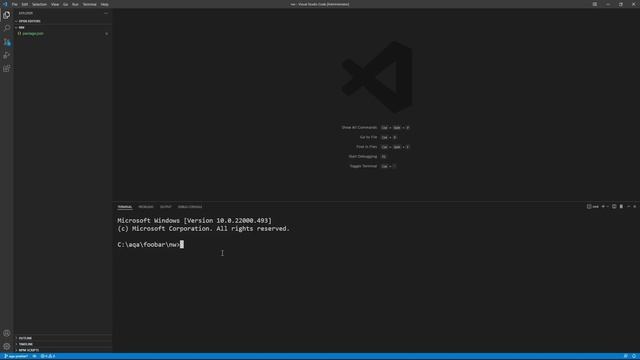Click 'Microsoft Windows [Version 10.0.22000.493]' terminal text
640x360 pixels.
[x=194, y=220]
